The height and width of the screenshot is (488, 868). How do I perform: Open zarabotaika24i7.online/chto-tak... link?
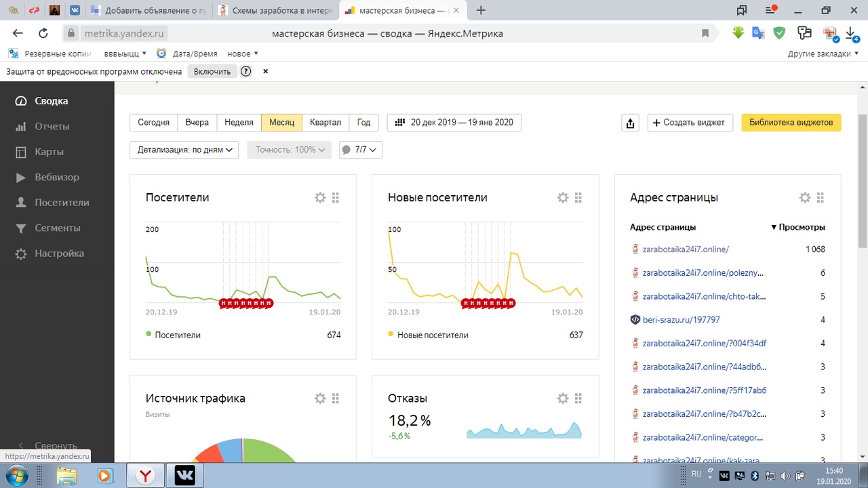[x=705, y=296]
